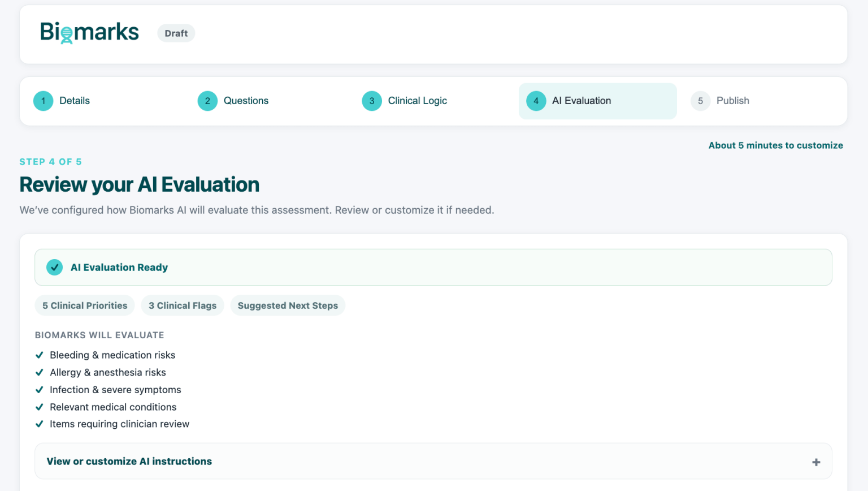Open the 3 Clinical Flags chip
The image size is (868, 491).
point(183,305)
